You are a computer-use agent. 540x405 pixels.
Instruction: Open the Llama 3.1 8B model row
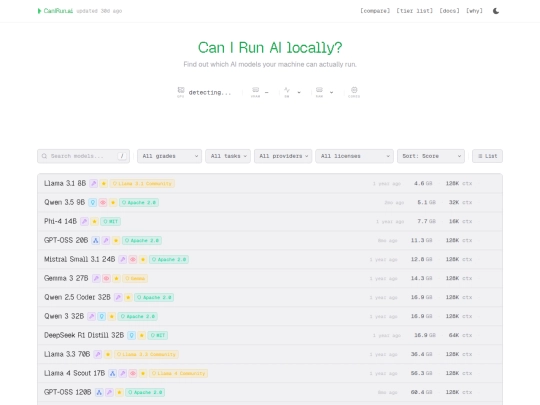tap(270, 184)
